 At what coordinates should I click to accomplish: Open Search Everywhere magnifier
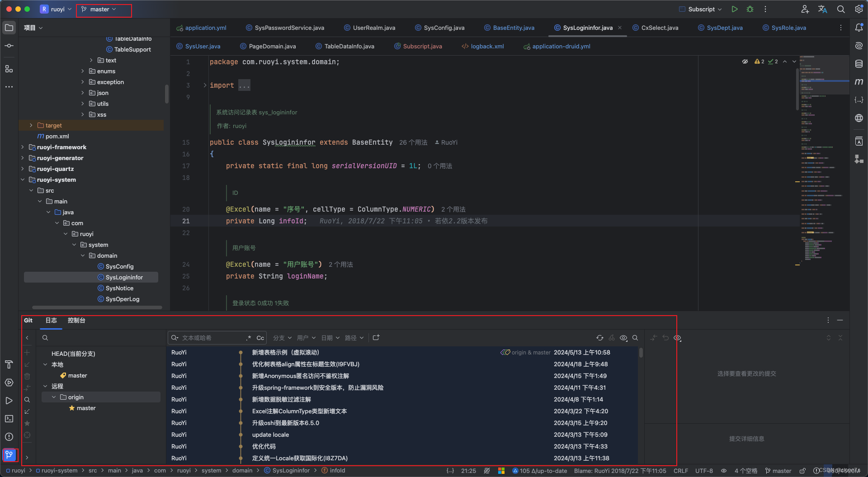(841, 9)
